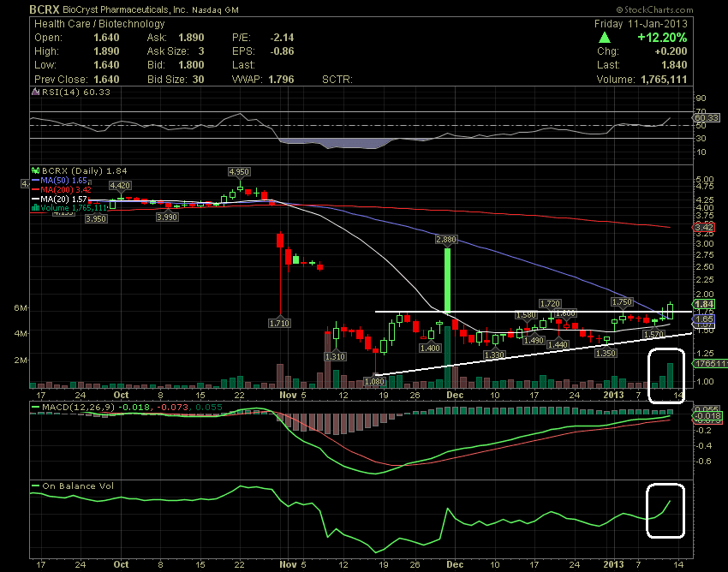Click the candlestick icon beside BCRX (Daily)
Screen dimensions: 728x572
tap(35, 171)
